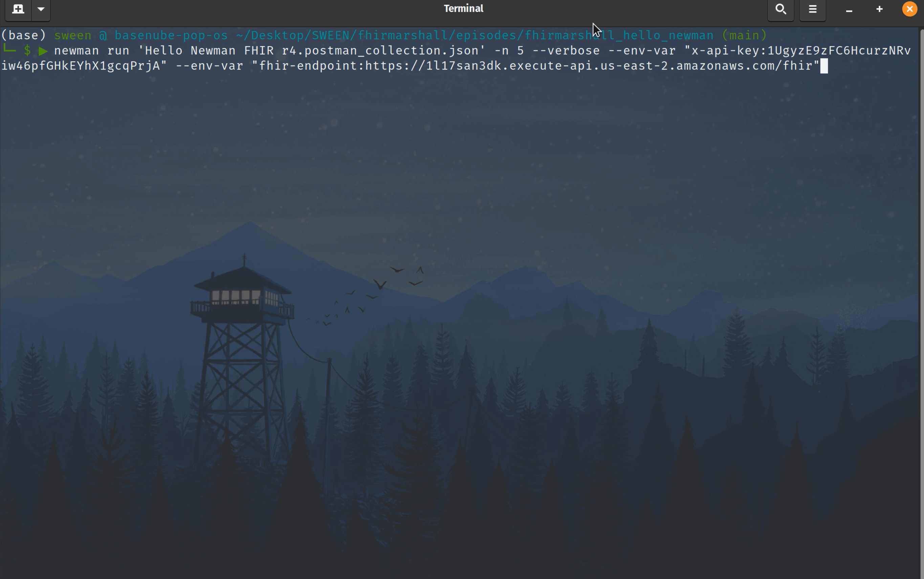The width and height of the screenshot is (924, 579).
Task: Minimize the Terminal window
Action: point(849,10)
